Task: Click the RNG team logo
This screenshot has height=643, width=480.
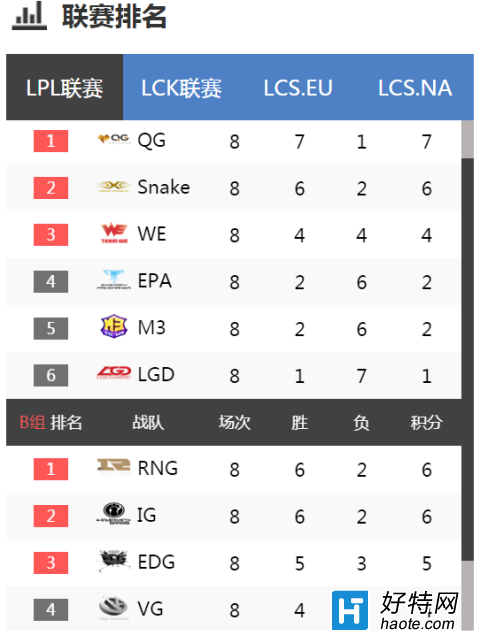Action: pyautogui.click(x=114, y=467)
